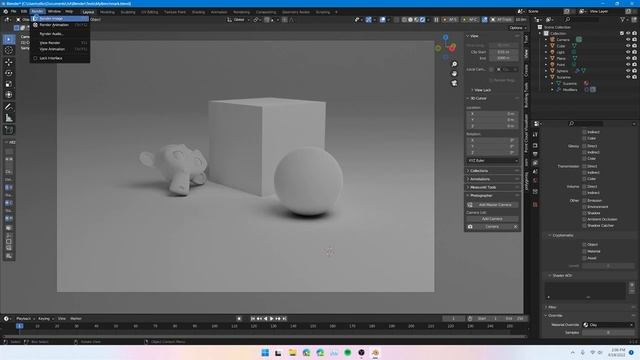Choose View Animation from Render menu
Viewport: 640px width, 360px height.
coord(60,49)
